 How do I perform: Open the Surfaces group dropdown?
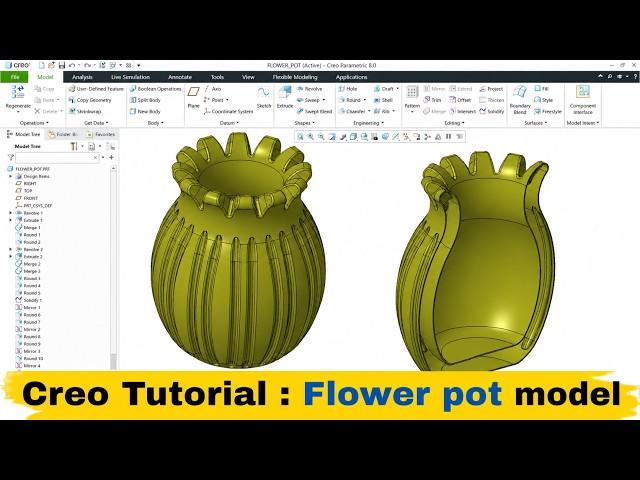click(x=536, y=123)
